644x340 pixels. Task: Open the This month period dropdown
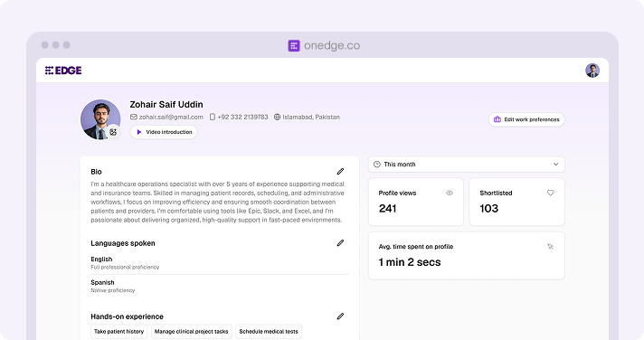click(x=466, y=165)
